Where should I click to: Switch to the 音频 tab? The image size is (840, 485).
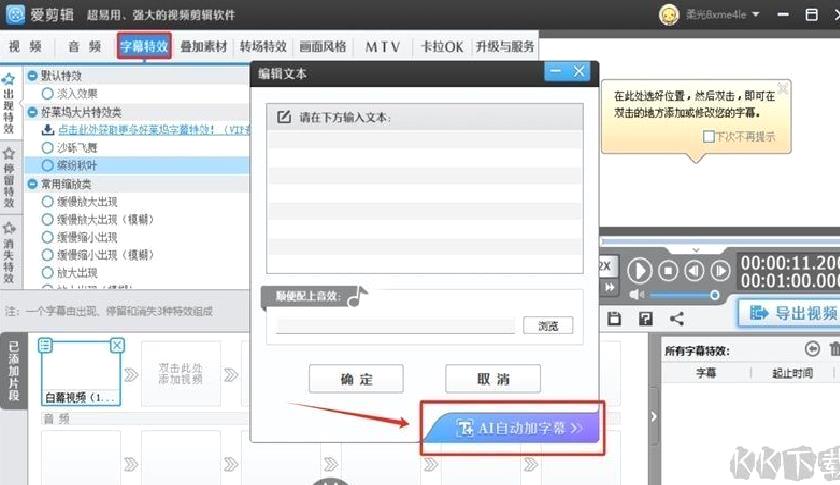pos(84,47)
